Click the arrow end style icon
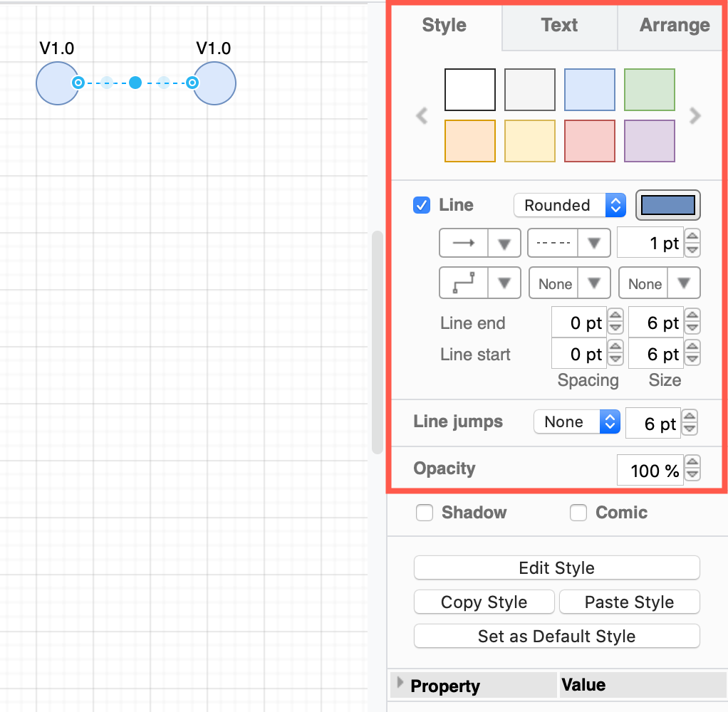This screenshot has width=728, height=712. (463, 242)
